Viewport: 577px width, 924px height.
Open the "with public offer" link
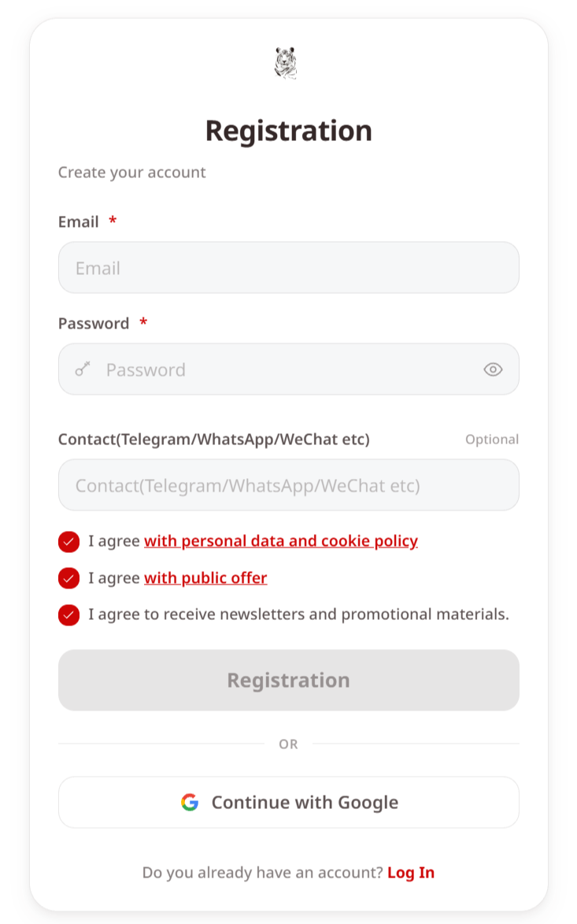coord(205,577)
